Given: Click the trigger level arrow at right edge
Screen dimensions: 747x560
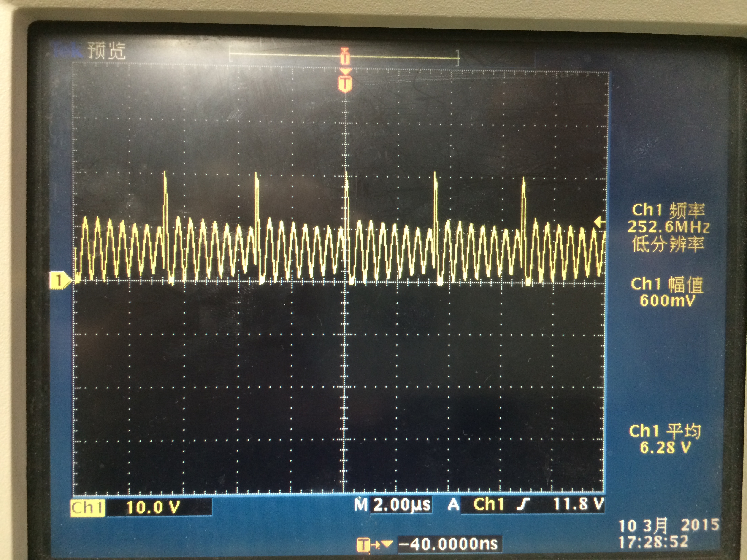Looking at the screenshot, I should (599, 222).
